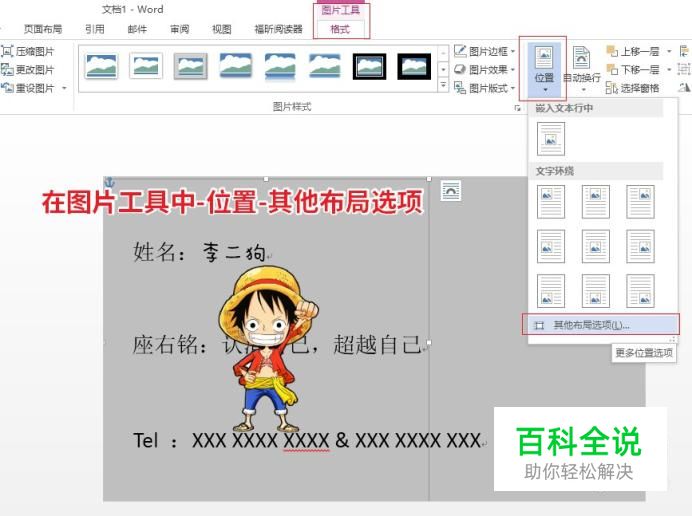Open the Mailings (邮件) tab

tap(137, 29)
